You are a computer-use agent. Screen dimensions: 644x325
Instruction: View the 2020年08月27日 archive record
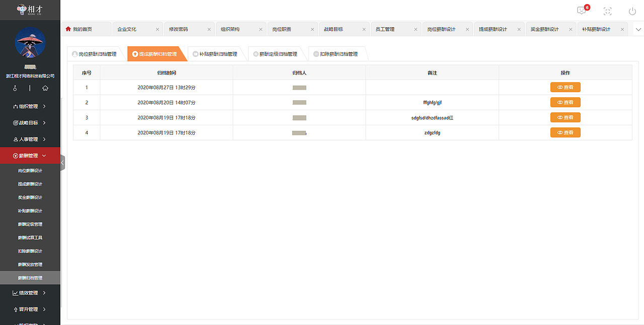(x=566, y=88)
